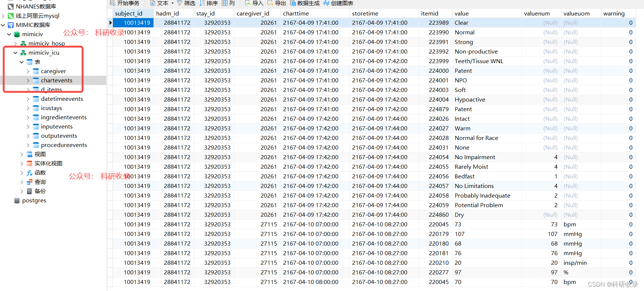Image resolution: width=644 pixels, height=291 pixels.
Task: Select the cell 'Normal for Race'
Action: pyautogui.click(x=486, y=138)
